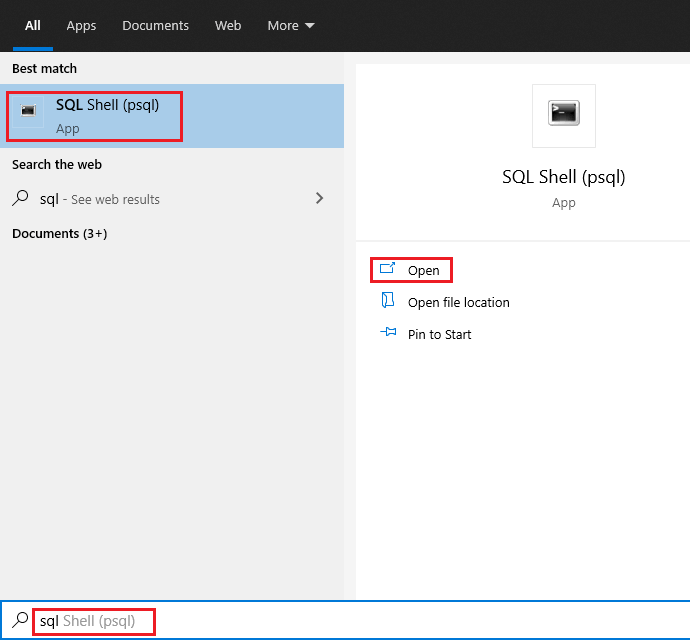Screen dimensions: 690x640
Task: Select SQL Shell (psql) best match result
Action: coord(172,116)
